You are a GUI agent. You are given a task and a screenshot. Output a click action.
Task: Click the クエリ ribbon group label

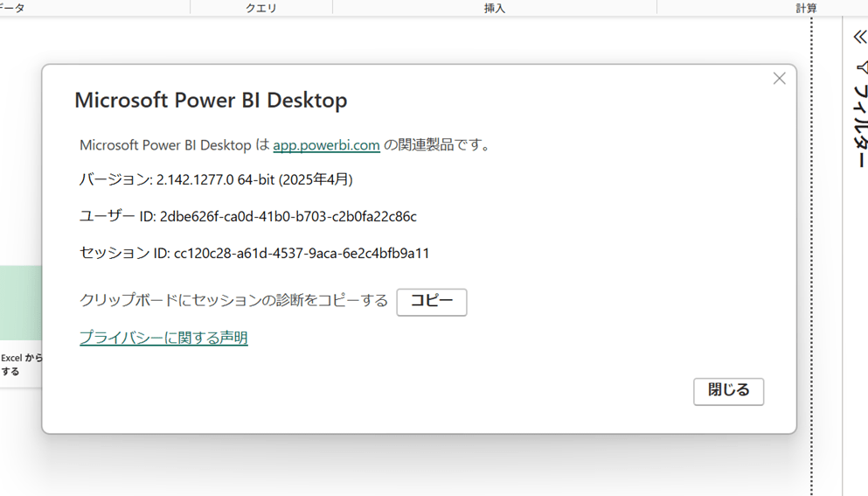261,8
